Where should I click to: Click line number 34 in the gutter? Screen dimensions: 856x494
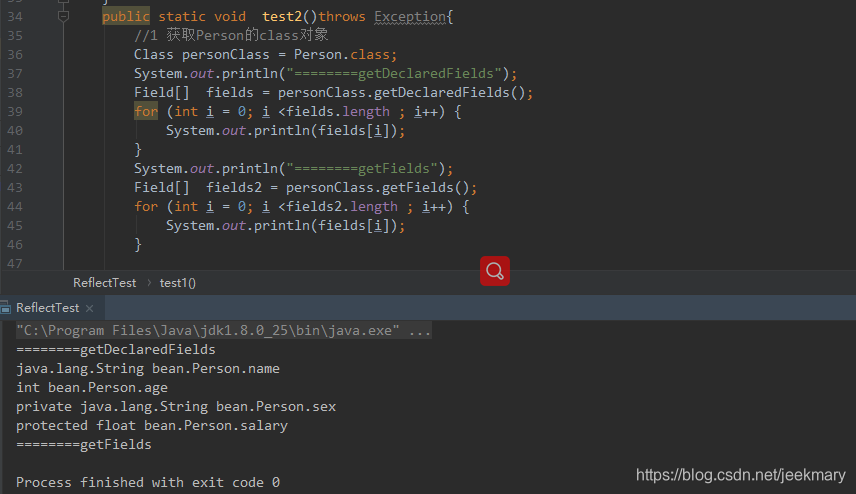point(15,17)
